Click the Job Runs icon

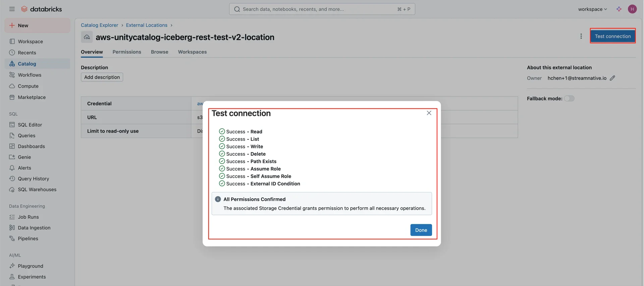[12, 217]
